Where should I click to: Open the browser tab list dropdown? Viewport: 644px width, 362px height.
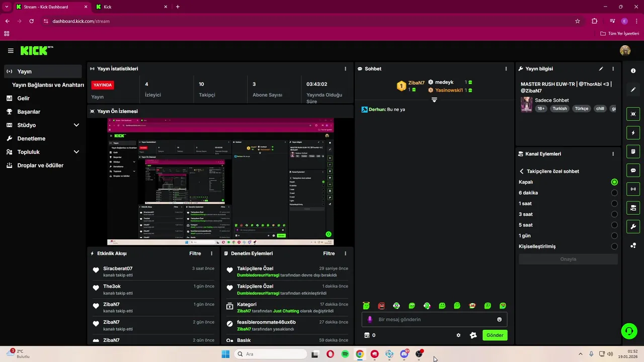[7, 7]
